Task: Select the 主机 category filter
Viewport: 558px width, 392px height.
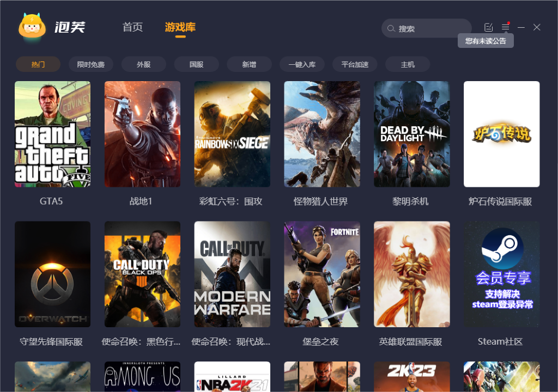Action: [x=408, y=64]
